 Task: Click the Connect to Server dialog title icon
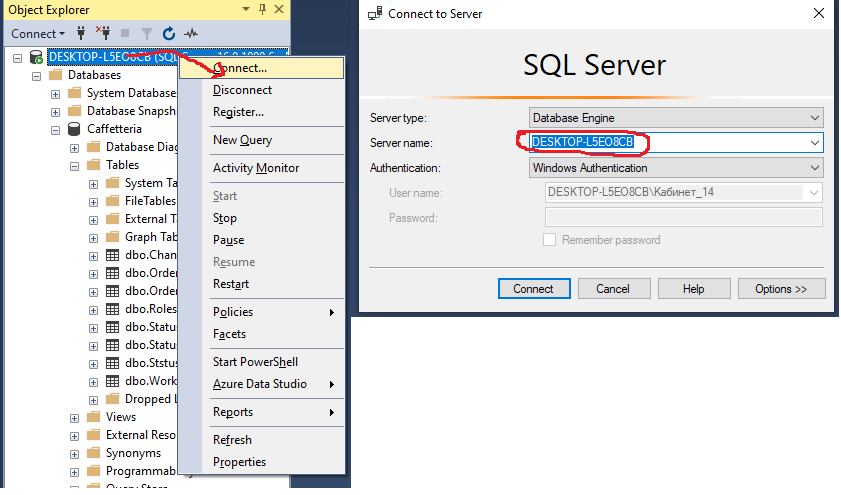tap(375, 13)
